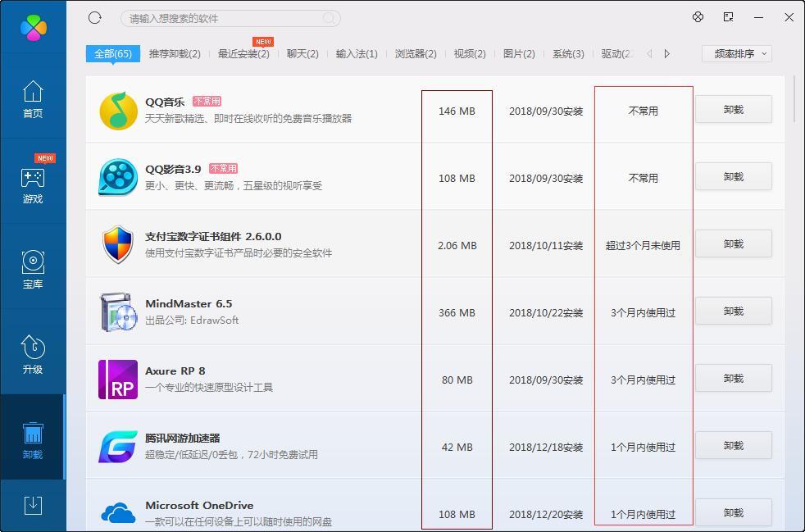Click the QQ音乐 application icon

(x=117, y=111)
